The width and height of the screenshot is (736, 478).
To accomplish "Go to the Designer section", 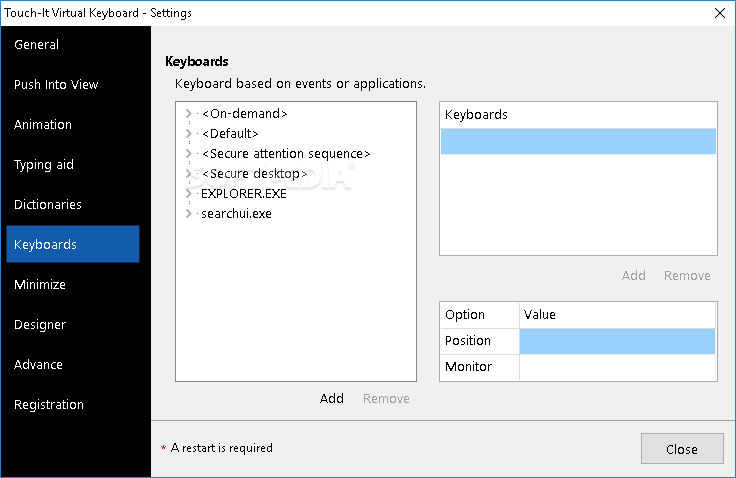I will [73, 324].
